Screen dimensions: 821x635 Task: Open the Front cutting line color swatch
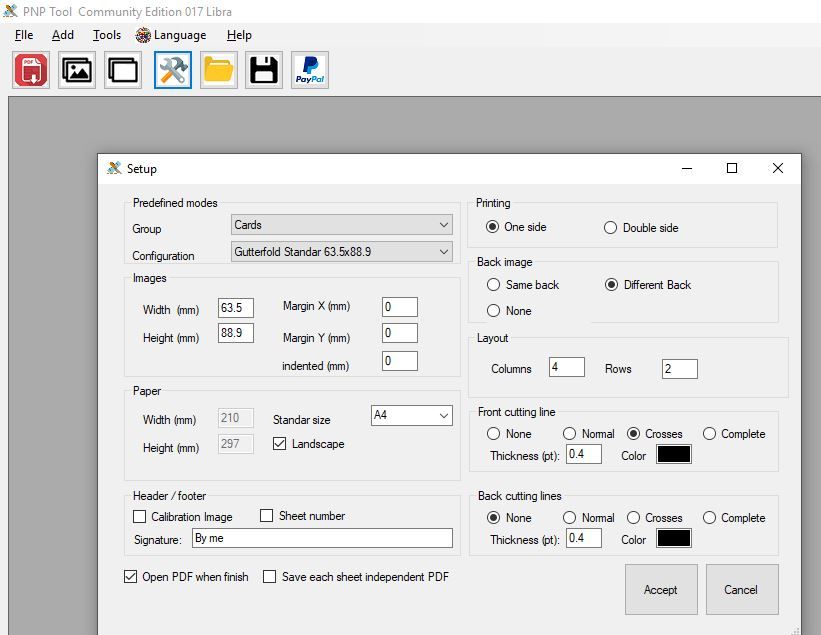coord(673,454)
